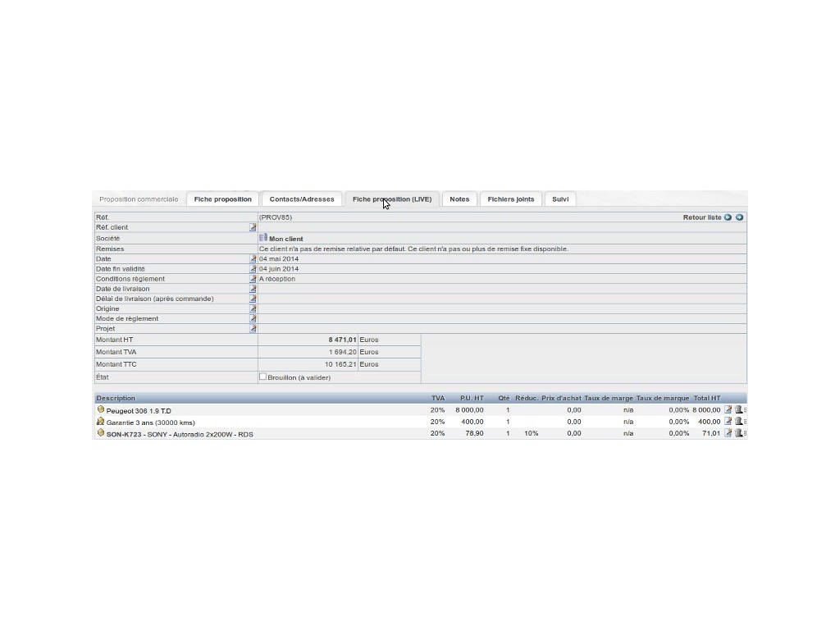Click the 10% discount on SON-K723 row
This screenshot has height=630, width=840.
531,433
